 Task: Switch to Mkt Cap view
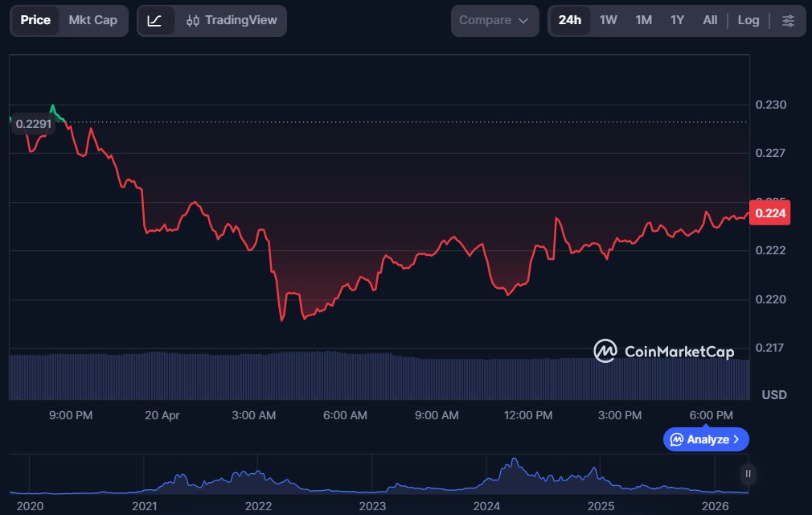(92, 20)
